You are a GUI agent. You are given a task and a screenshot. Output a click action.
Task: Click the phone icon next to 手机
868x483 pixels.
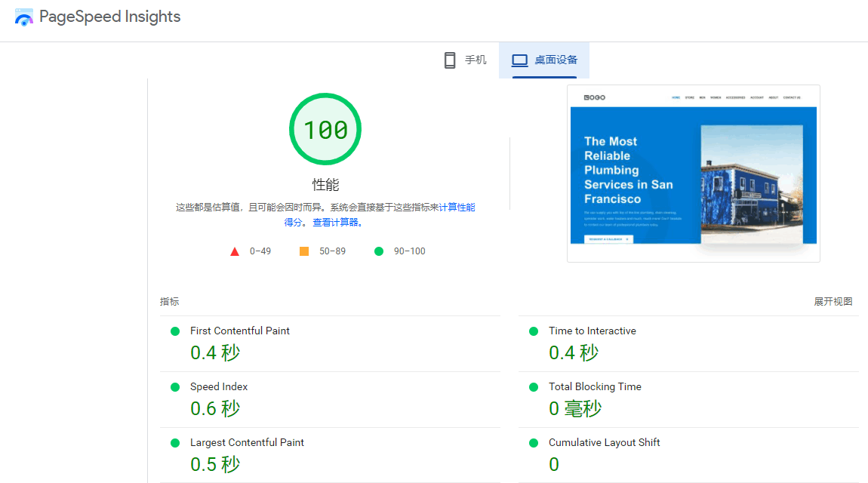450,60
